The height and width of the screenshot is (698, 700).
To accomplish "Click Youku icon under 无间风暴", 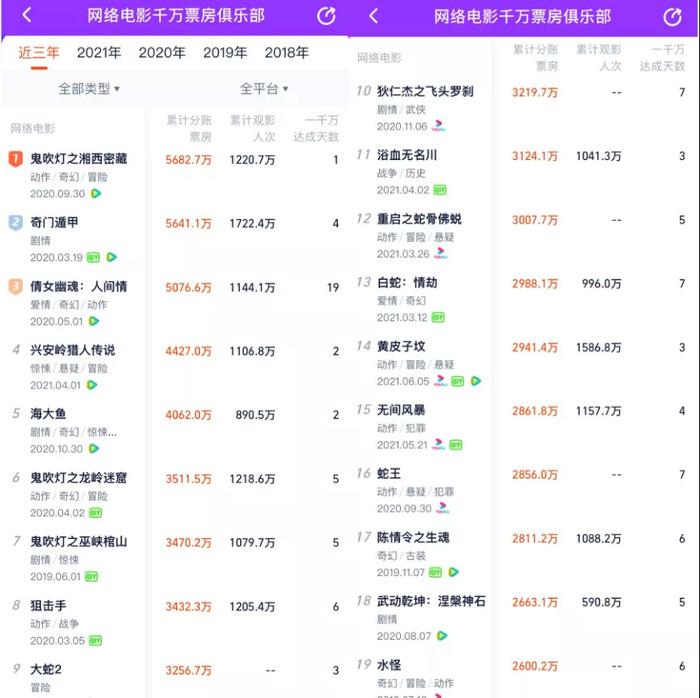I will [x=439, y=445].
